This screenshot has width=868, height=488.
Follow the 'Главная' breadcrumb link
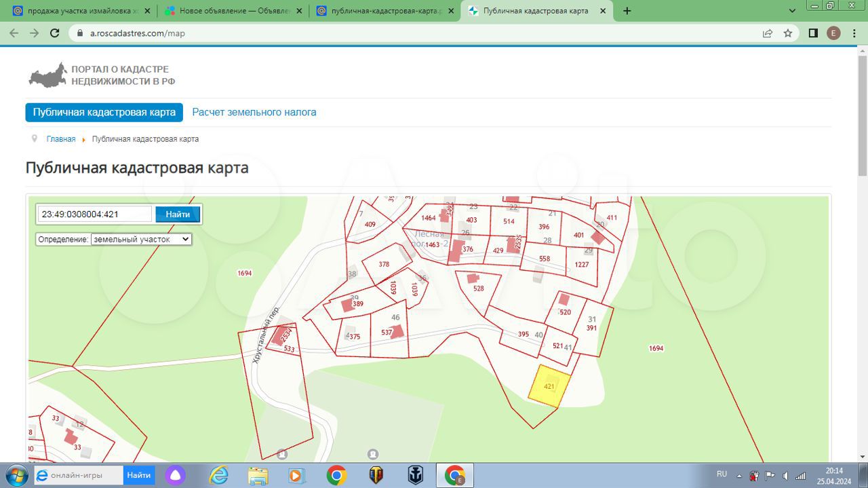61,139
